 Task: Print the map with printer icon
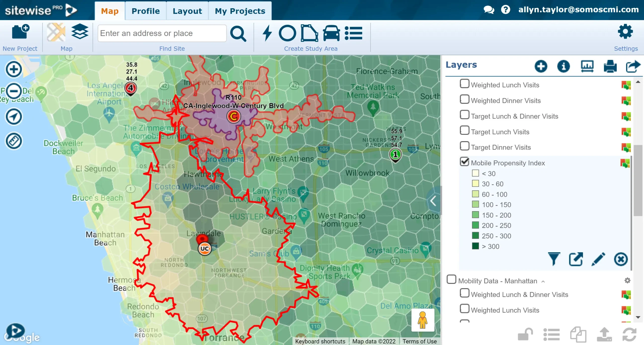coord(610,66)
